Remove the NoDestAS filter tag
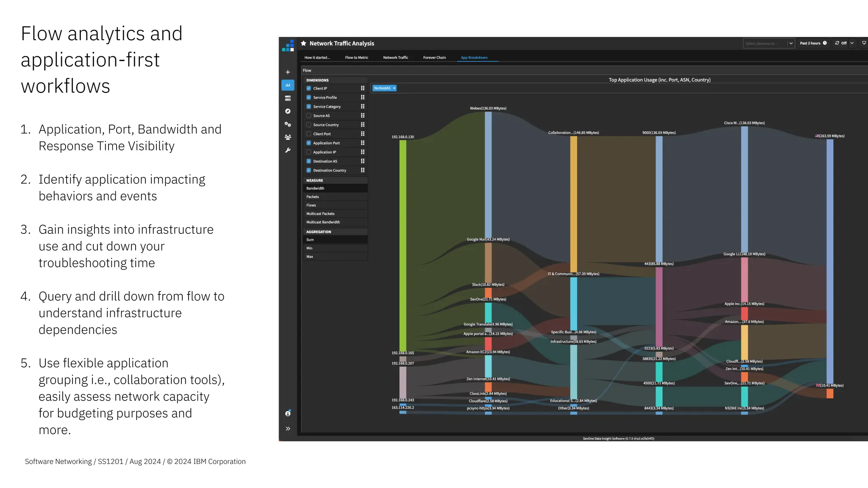 click(394, 88)
